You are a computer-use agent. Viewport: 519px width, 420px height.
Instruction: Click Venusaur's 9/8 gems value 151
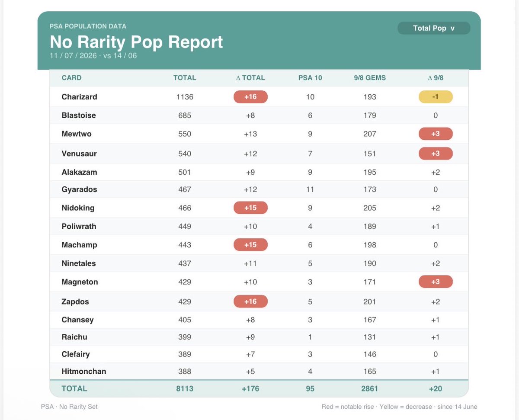(x=369, y=154)
